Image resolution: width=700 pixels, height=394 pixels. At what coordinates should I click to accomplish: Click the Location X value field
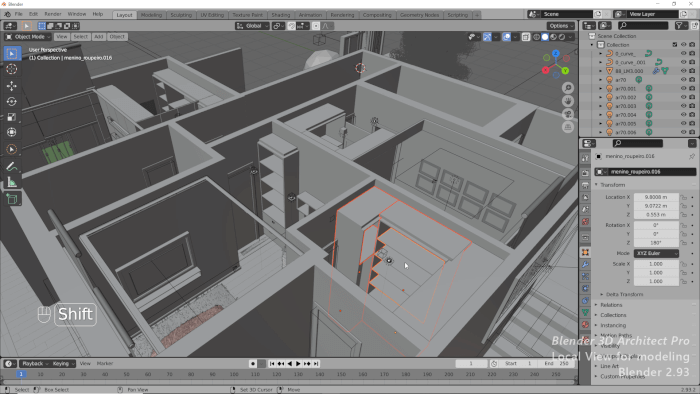pos(656,197)
